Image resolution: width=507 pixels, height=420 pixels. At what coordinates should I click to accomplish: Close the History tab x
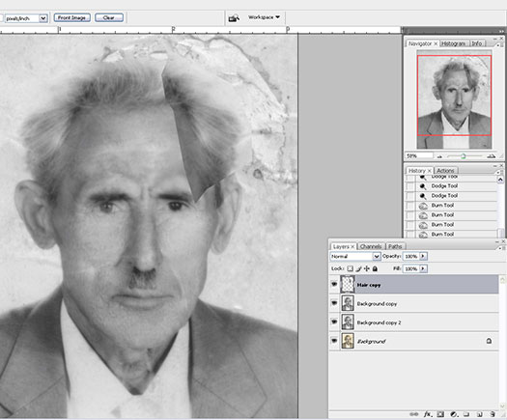click(x=430, y=171)
